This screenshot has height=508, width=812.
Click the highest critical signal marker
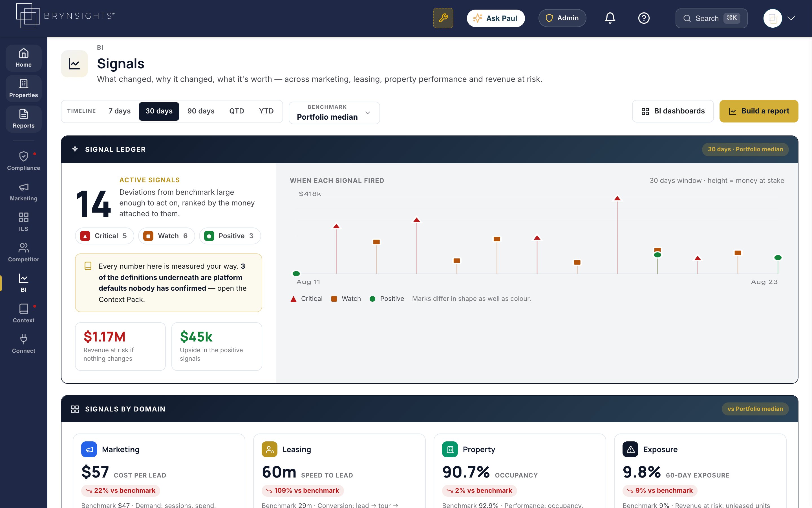617,199
